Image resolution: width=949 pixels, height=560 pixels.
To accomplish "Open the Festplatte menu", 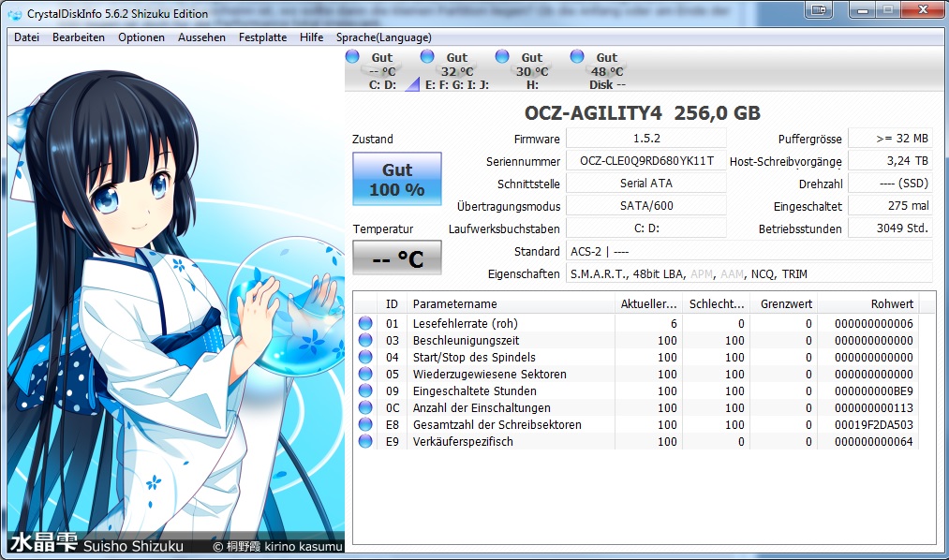I will coord(262,37).
